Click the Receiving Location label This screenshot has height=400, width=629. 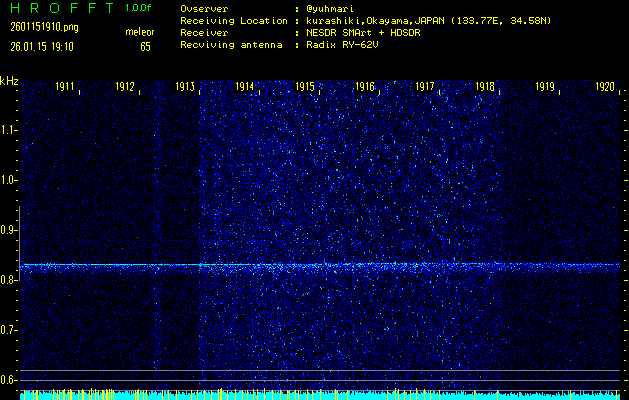pos(234,21)
